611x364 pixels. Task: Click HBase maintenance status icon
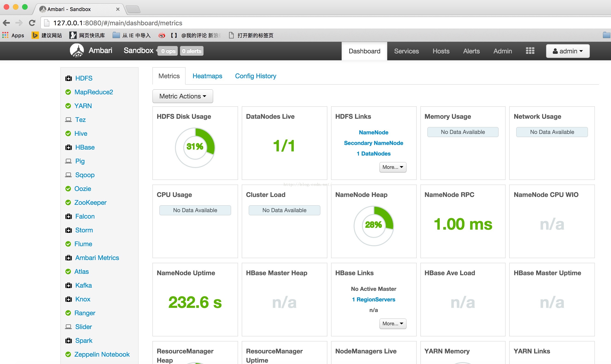pyautogui.click(x=68, y=147)
